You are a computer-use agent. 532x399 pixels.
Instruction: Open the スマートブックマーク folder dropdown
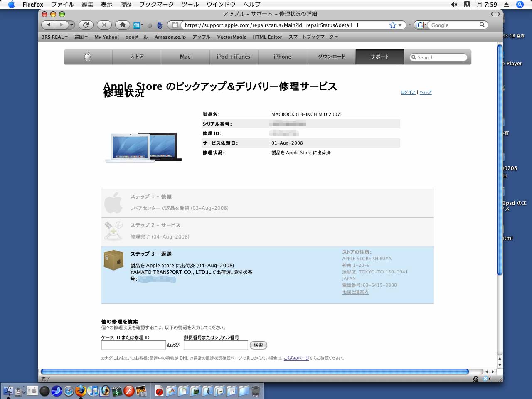click(x=313, y=37)
